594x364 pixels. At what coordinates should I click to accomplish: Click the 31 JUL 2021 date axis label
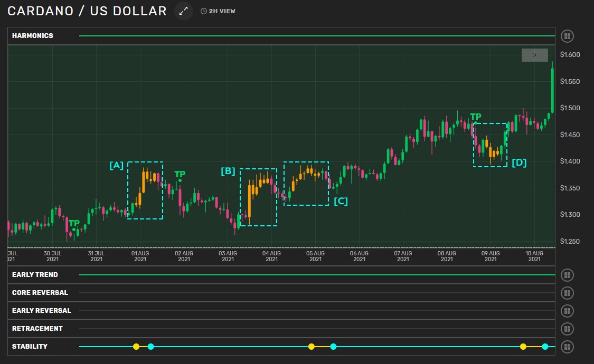click(96, 256)
